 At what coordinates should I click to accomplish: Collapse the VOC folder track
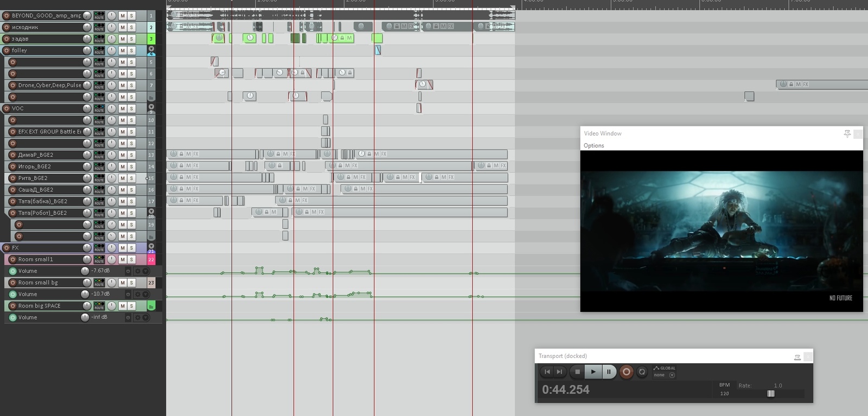point(151,106)
